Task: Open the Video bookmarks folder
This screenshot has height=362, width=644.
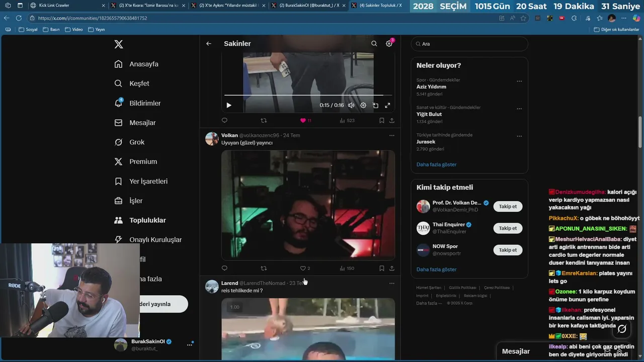Action: (x=74, y=30)
